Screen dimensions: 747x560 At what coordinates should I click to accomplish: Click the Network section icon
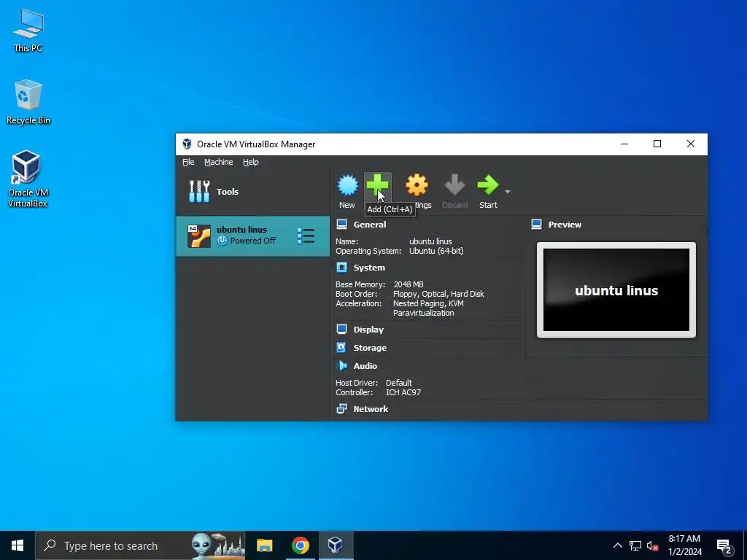click(x=341, y=408)
